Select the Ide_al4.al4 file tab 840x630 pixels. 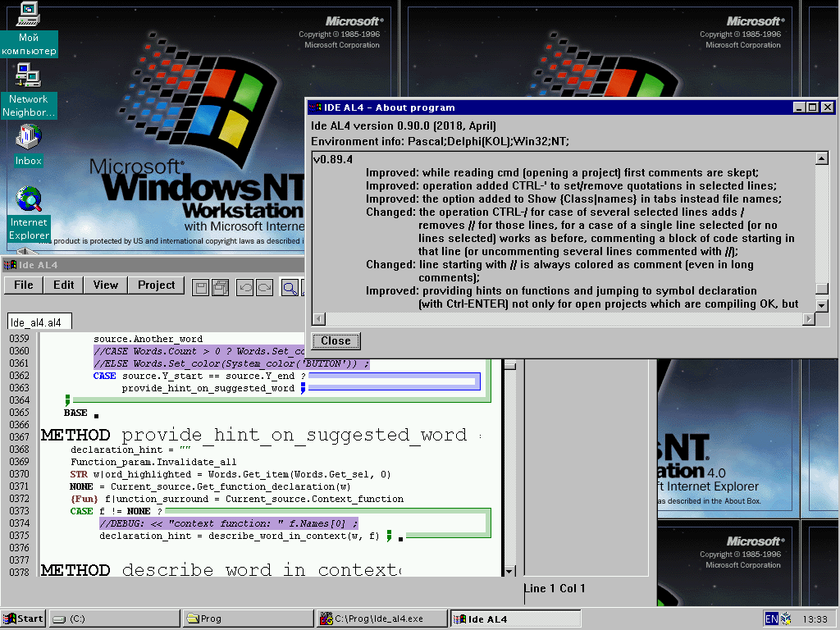point(39,322)
